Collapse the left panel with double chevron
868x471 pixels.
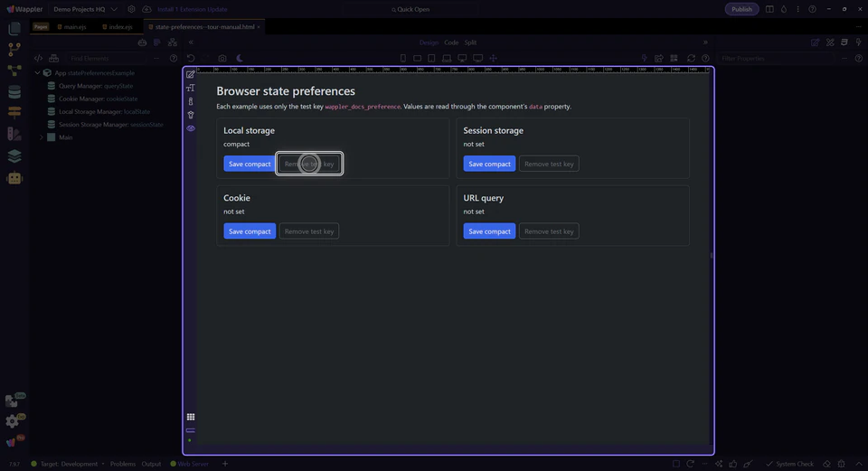pos(191,42)
